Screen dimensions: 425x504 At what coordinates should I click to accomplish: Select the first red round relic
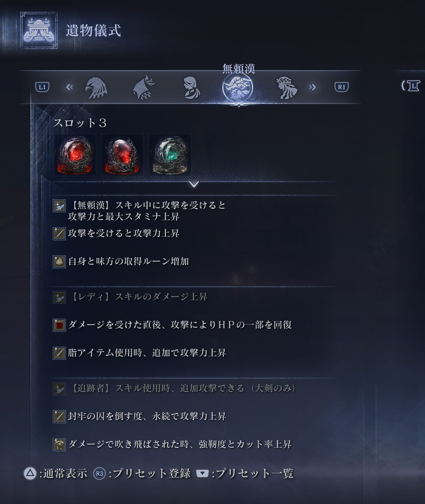click(75, 155)
